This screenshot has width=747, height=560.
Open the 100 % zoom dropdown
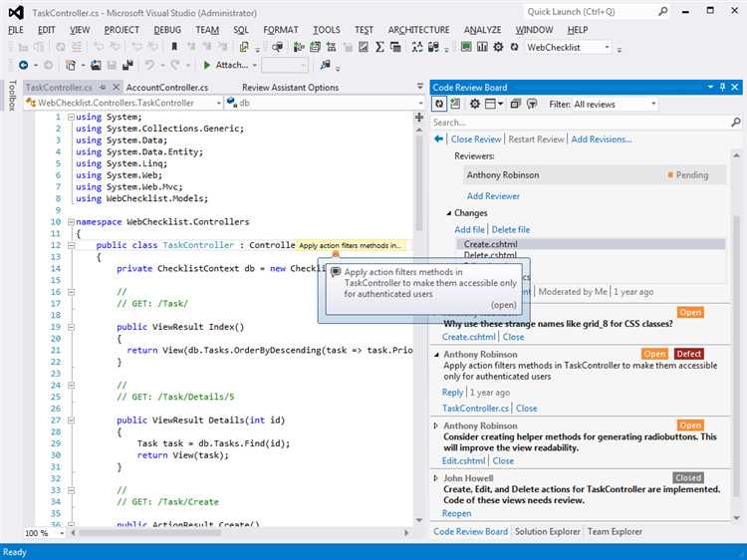point(62,533)
